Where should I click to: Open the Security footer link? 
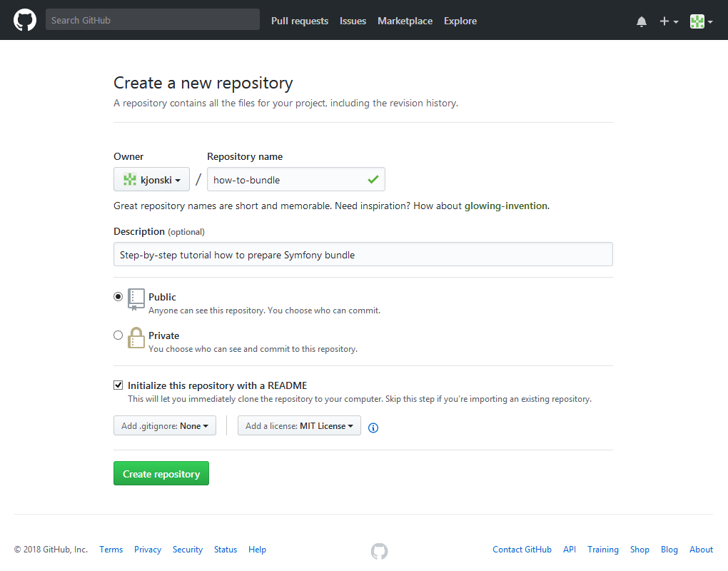[x=188, y=550]
